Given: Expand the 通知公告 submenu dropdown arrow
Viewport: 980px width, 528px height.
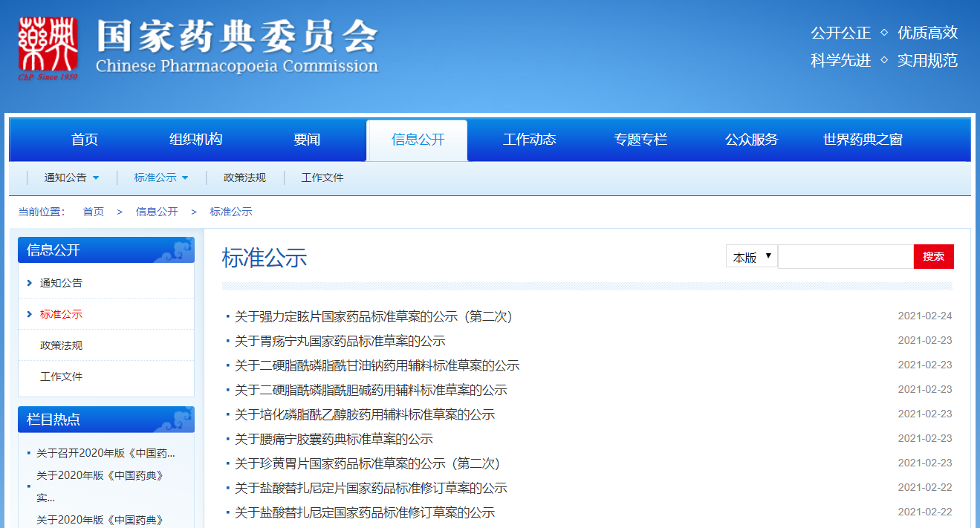Looking at the screenshot, I should [96, 178].
